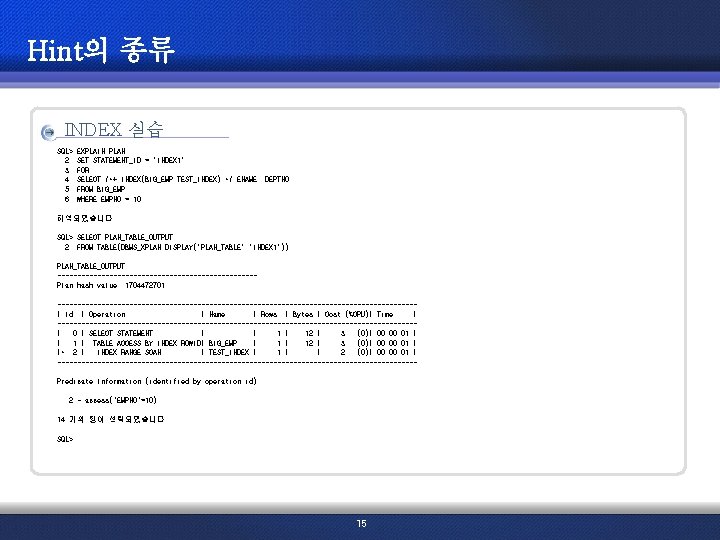Click the 'SQL> EXPLAIN PLAN' line
Screen dimensions: 720x540
coord(91,151)
